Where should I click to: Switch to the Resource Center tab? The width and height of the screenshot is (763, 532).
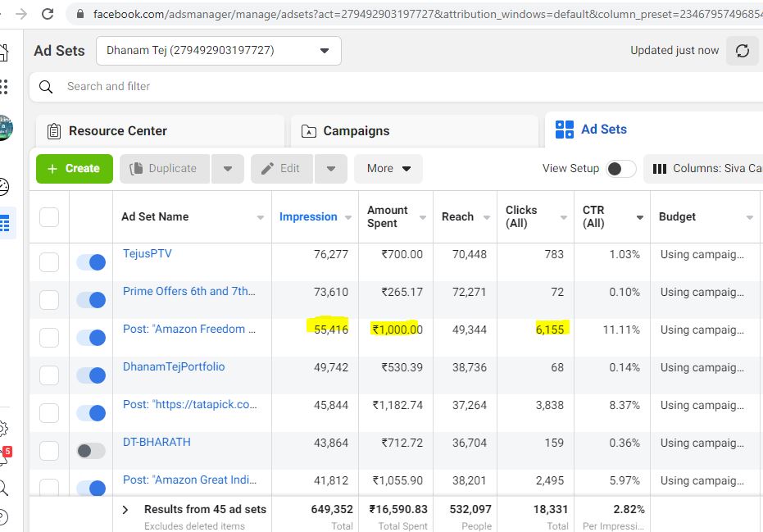(160, 131)
